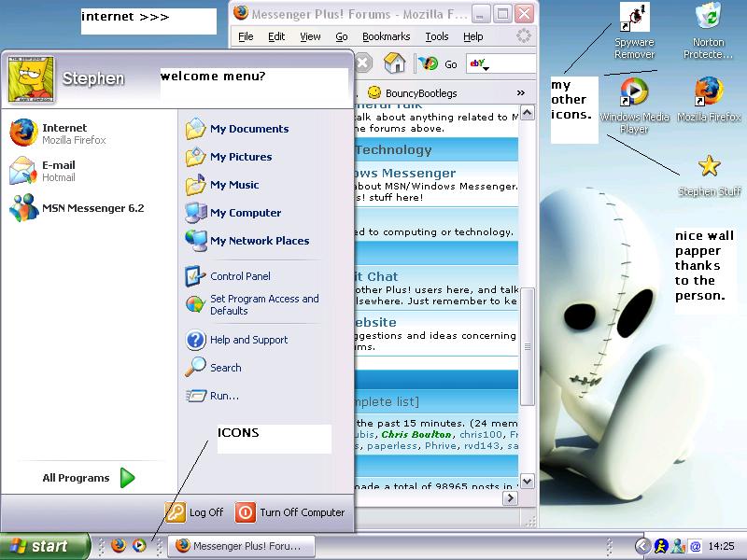Click the MSN Messenger tray icon
Viewport: 747px width, 560px height.
pyautogui.click(x=678, y=546)
